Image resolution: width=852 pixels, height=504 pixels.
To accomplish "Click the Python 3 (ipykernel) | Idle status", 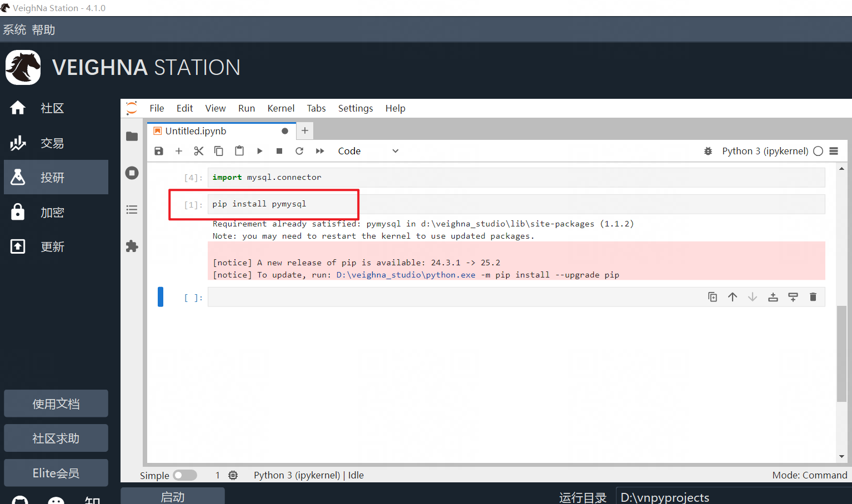I will click(309, 475).
